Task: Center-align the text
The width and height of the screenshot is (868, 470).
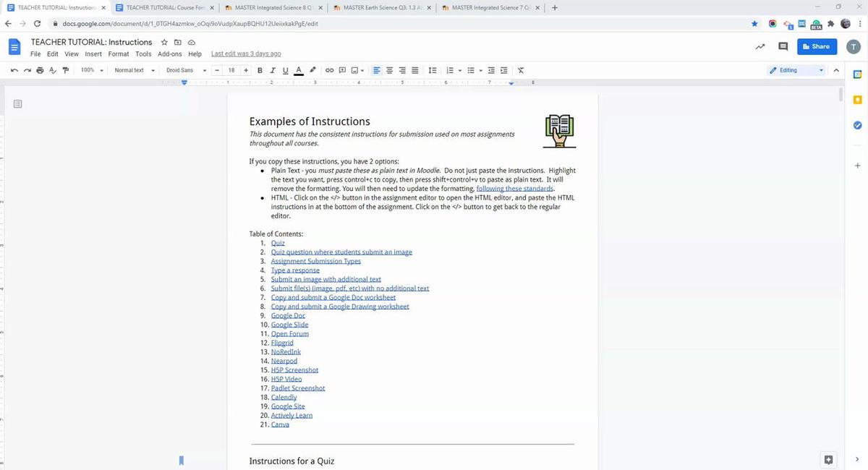Action: click(x=389, y=70)
